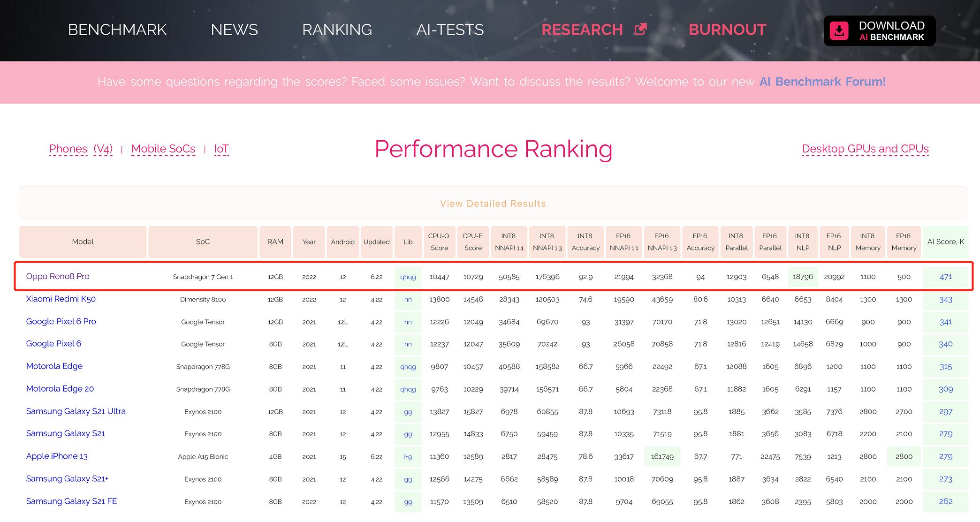Select the Phones (V4) tab

(81, 149)
